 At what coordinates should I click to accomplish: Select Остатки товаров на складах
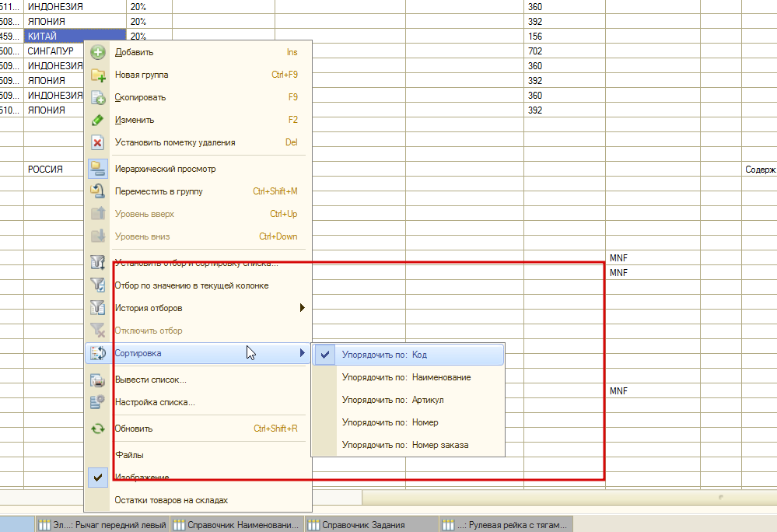[198, 500]
